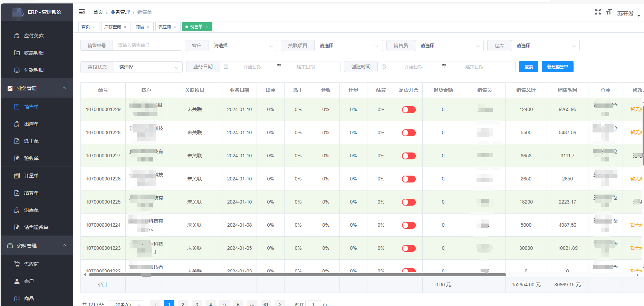
Task: Toggle 是否开票 for order 1070000001225
Action: coord(408,202)
